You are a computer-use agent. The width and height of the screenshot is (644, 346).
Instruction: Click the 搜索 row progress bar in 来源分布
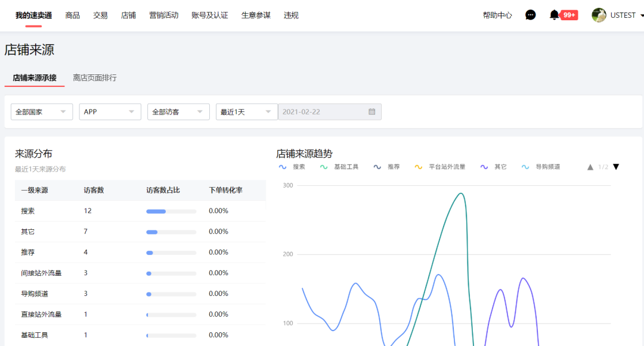coord(171,211)
